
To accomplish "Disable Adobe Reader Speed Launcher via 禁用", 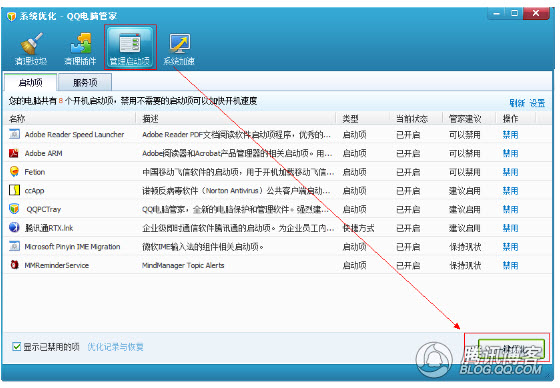I will pos(510,135).
